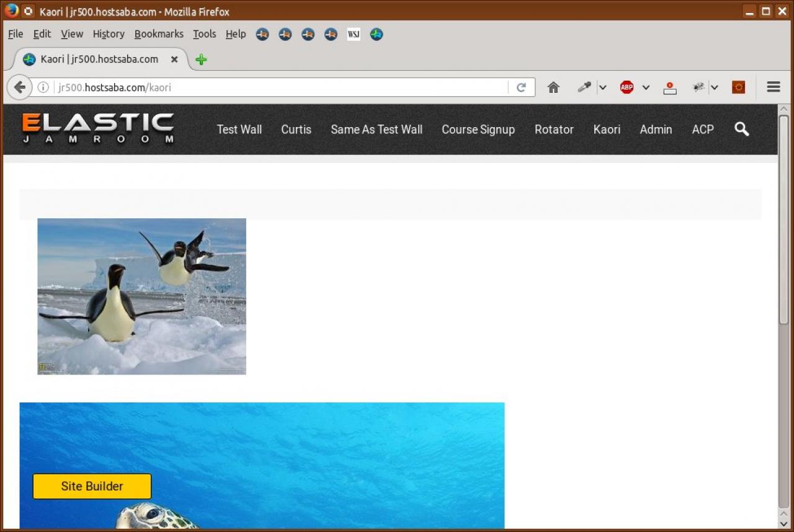This screenshot has height=532, width=794.
Task: Go to the Course Signup page
Action: coord(478,130)
